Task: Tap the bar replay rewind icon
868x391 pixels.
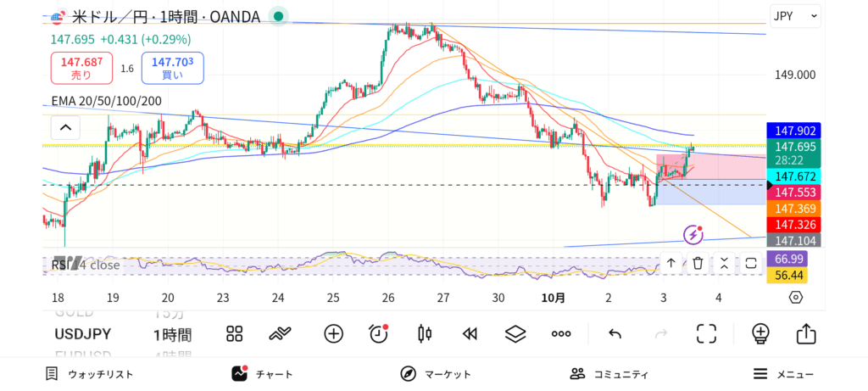Action: (470, 333)
